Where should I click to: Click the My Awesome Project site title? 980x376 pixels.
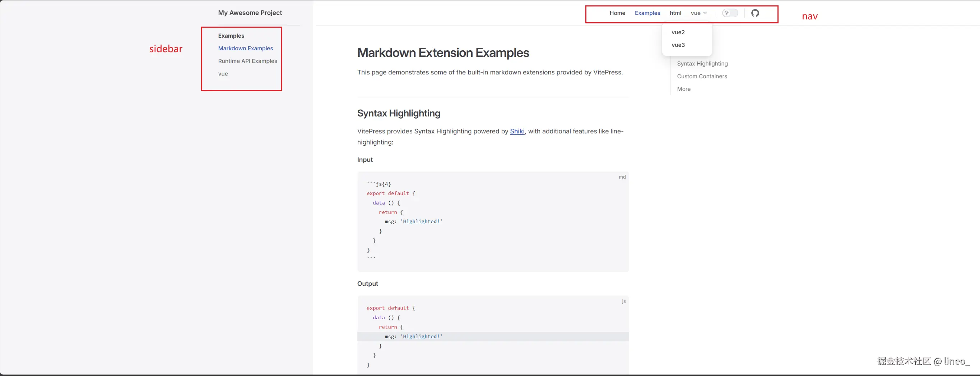click(x=250, y=13)
